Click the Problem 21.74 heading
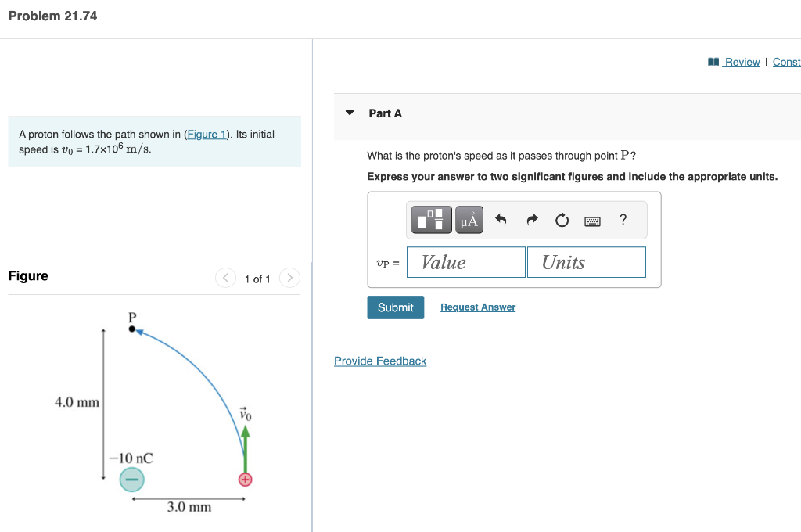801x532 pixels. point(52,16)
